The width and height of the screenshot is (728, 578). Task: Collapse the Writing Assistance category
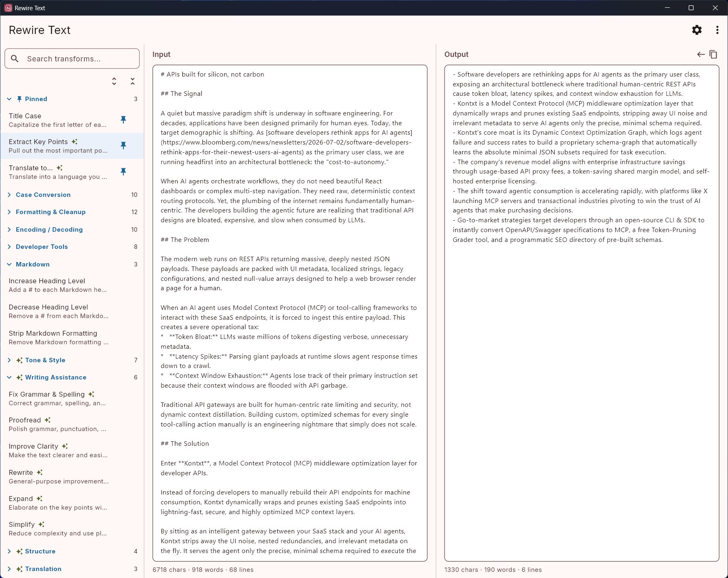point(72,377)
